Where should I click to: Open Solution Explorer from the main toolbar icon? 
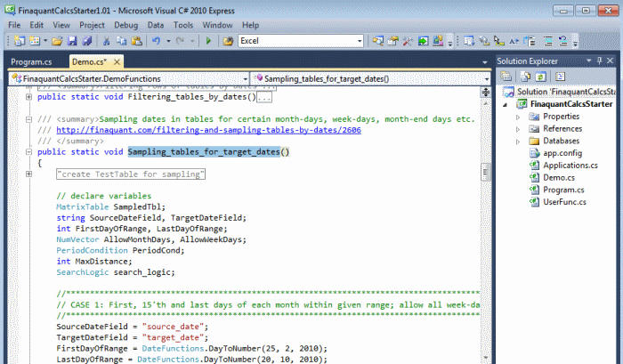tap(378, 41)
